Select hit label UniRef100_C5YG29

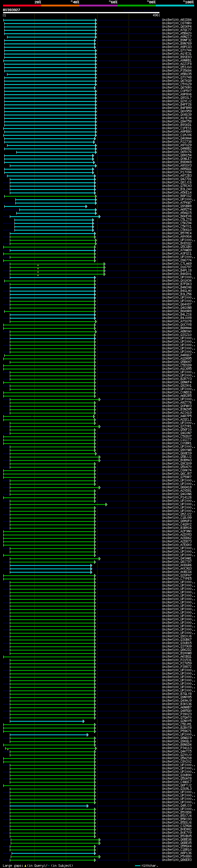coord(177,84)
